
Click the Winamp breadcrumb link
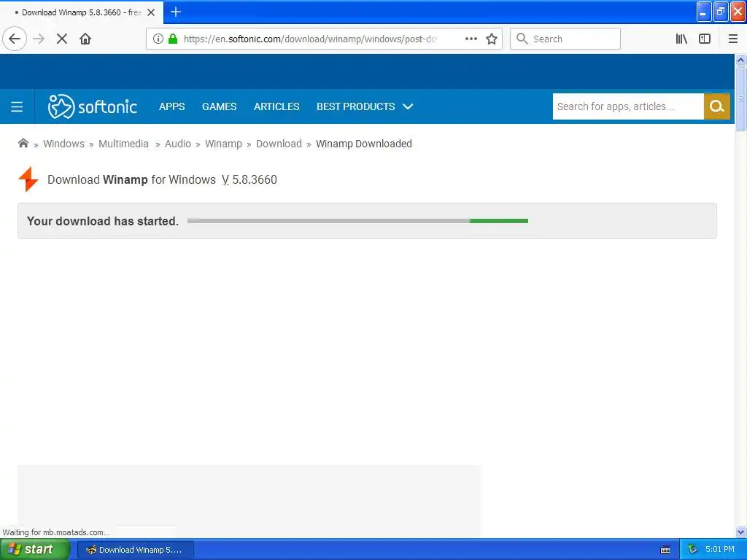pos(223,144)
